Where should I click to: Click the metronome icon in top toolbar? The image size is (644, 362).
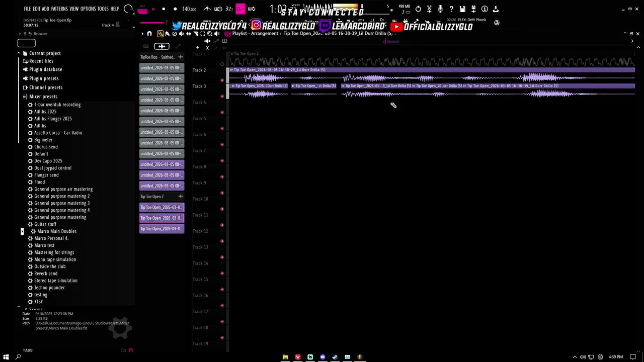click(x=207, y=9)
